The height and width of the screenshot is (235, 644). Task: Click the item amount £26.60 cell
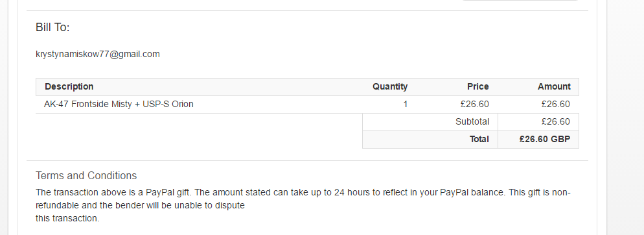pos(555,105)
